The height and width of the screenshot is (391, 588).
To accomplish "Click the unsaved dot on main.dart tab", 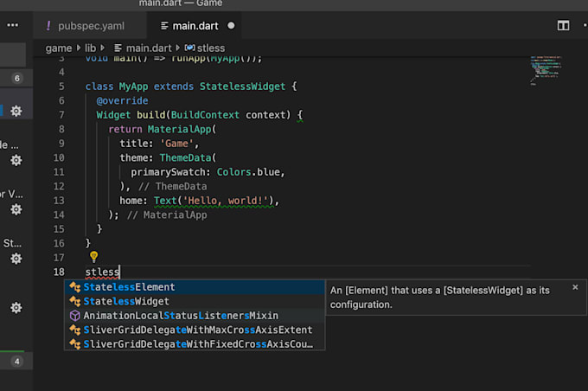I will pyautogui.click(x=231, y=25).
